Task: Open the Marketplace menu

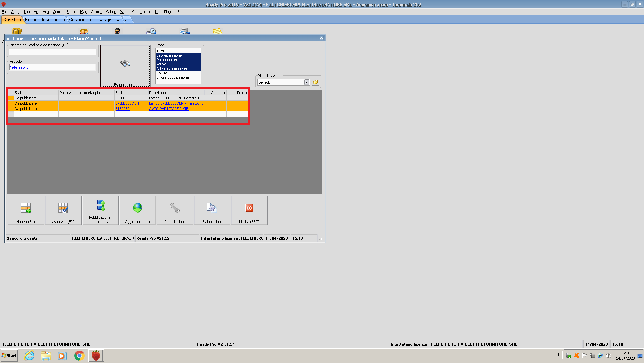Action: coord(141,12)
